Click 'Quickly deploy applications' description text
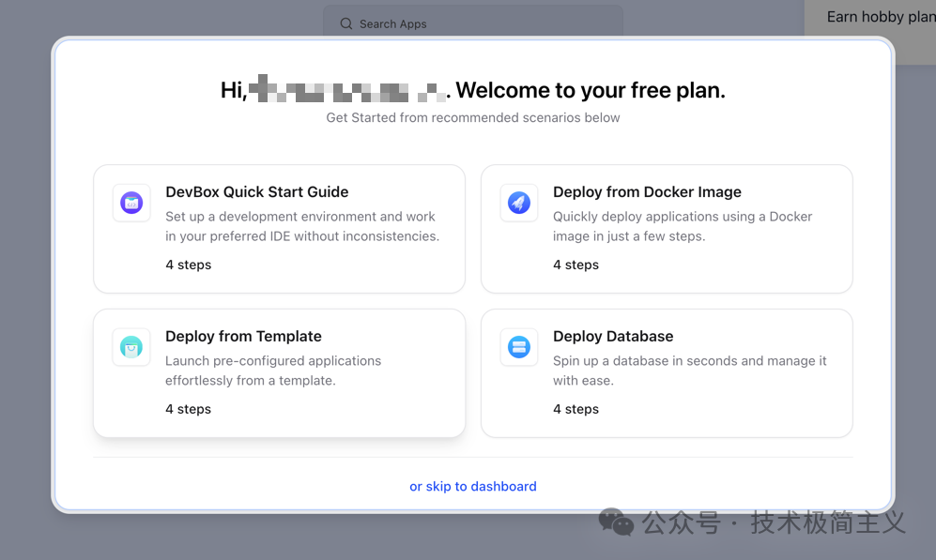Screen dimensions: 936x560 [683, 226]
